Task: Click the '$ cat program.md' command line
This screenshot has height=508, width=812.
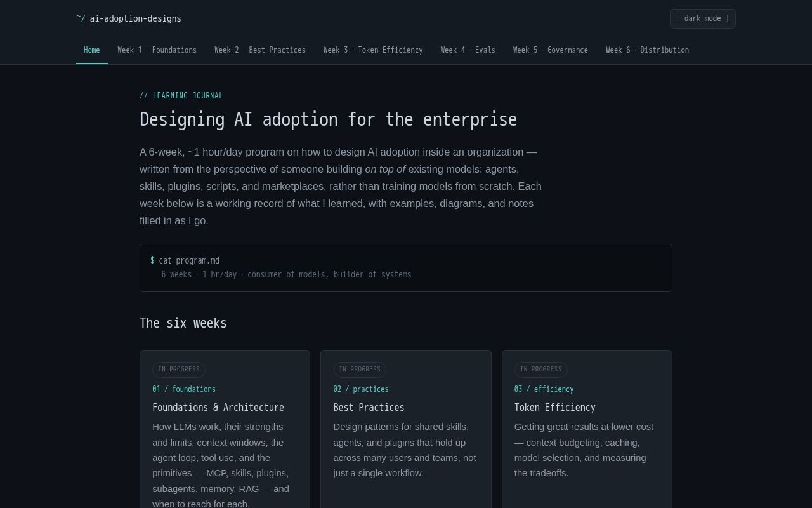Action: [x=185, y=260]
